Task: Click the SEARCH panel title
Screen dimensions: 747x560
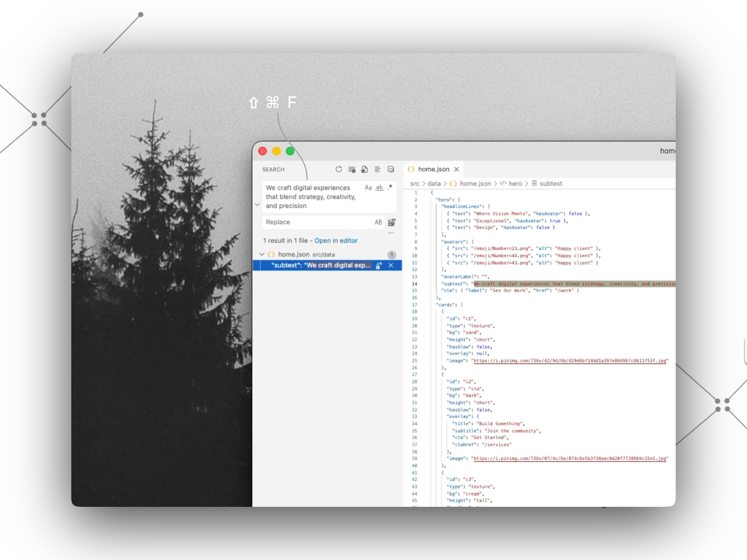Action: (273, 169)
